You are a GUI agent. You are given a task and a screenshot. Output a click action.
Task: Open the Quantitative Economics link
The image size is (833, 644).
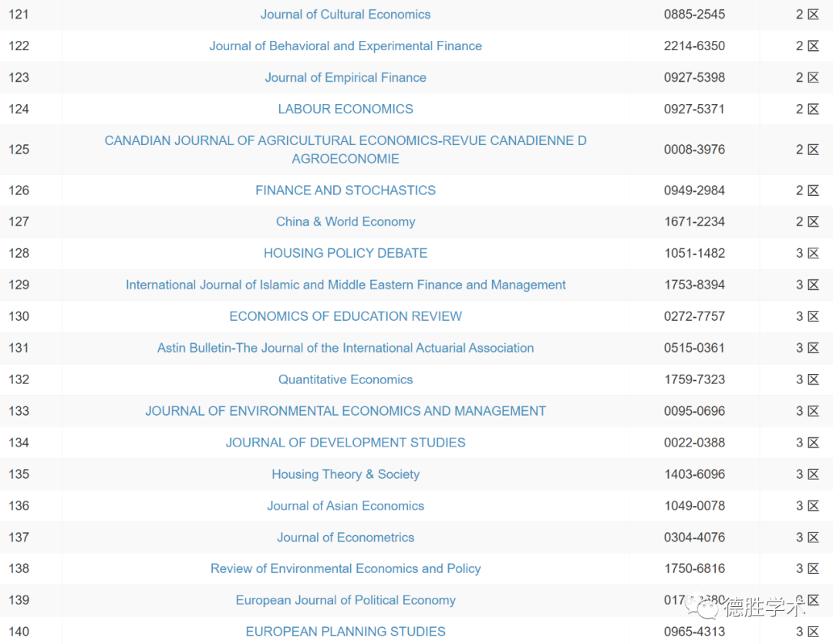pyautogui.click(x=346, y=379)
